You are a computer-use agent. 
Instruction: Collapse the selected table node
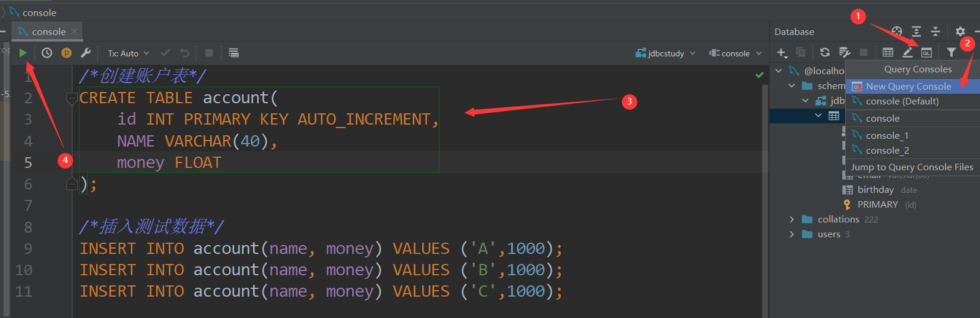[x=818, y=115]
